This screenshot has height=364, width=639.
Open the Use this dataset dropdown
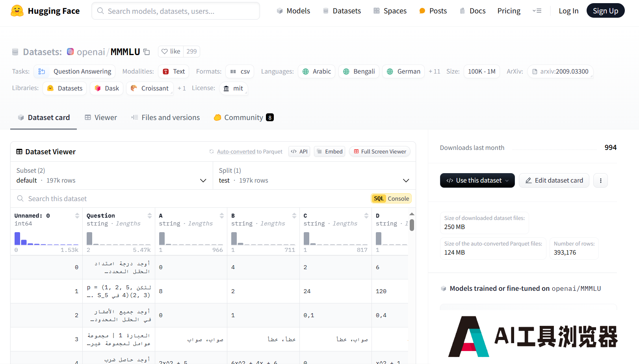[477, 181]
